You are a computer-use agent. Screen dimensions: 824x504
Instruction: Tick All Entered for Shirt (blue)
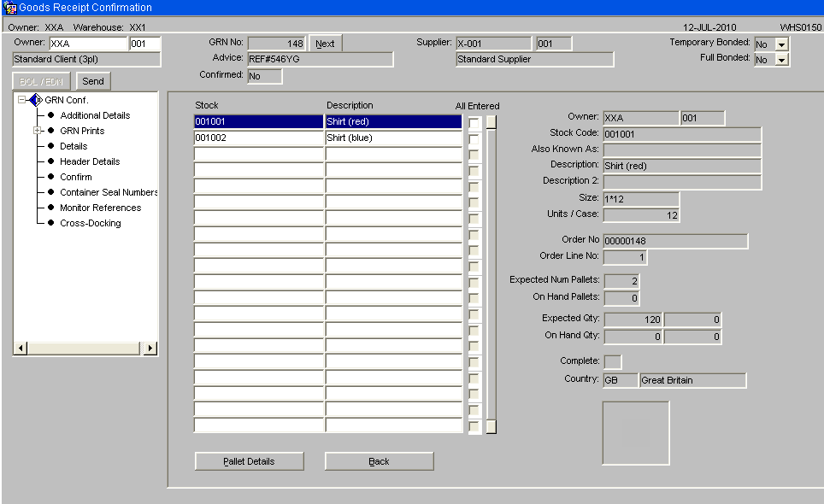[x=474, y=139]
